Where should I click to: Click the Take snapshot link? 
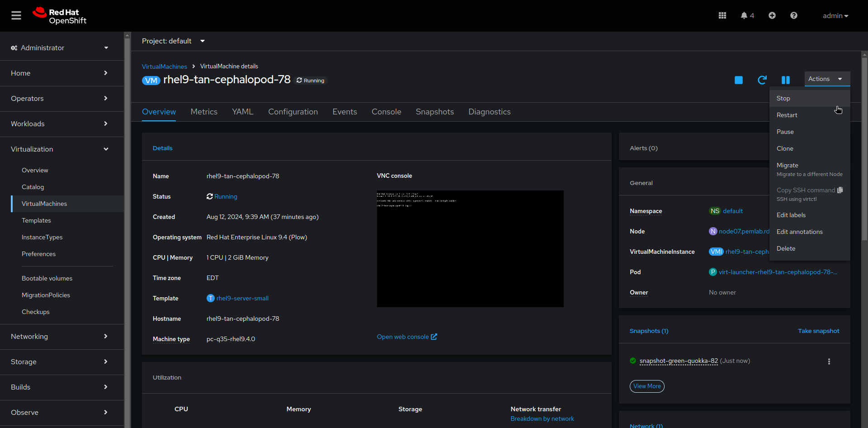tap(818, 331)
